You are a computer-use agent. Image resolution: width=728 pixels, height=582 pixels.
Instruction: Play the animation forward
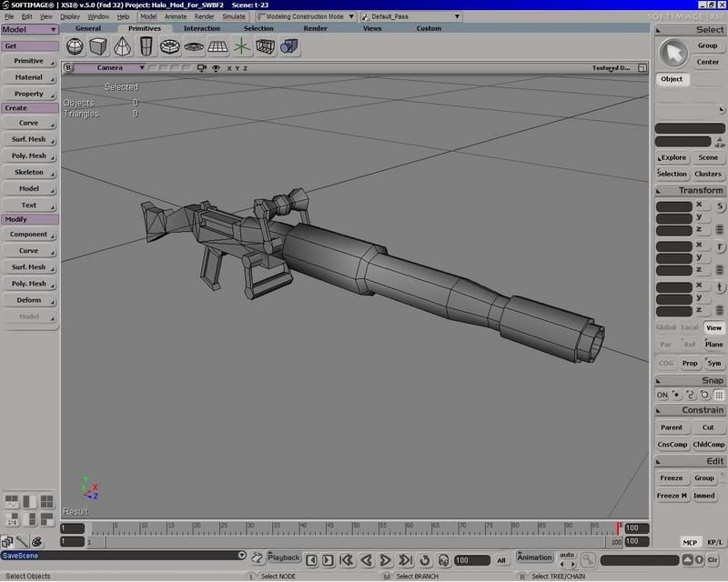(x=385, y=560)
